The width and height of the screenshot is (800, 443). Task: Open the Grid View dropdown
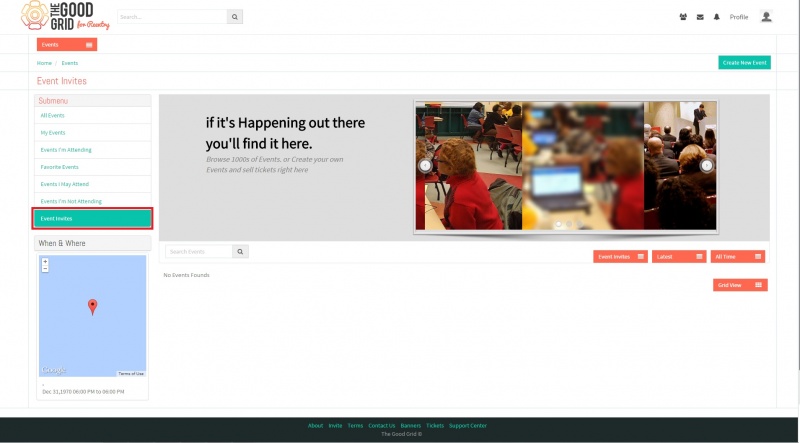[x=740, y=285]
